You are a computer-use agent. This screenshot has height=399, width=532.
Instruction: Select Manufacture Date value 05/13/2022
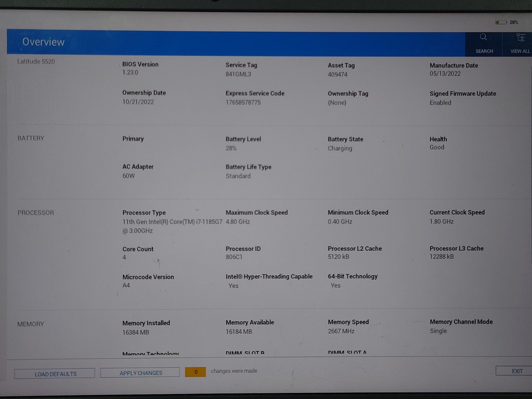click(445, 74)
